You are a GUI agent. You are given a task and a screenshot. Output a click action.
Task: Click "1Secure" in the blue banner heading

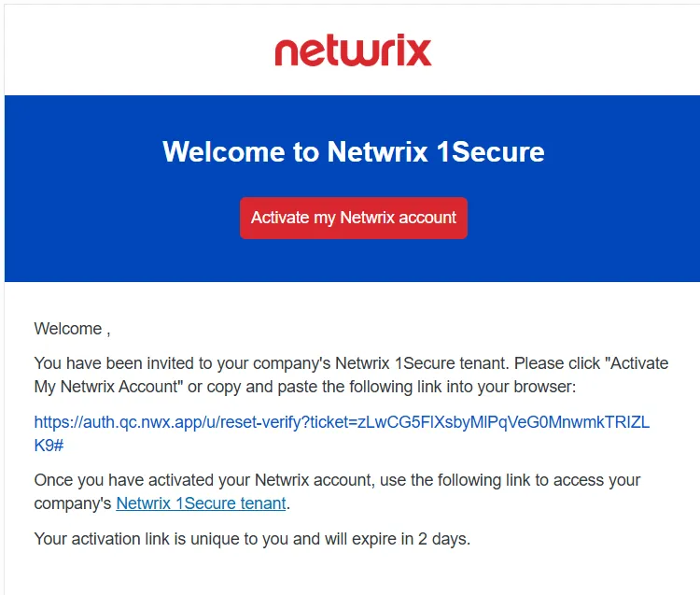coord(491,151)
